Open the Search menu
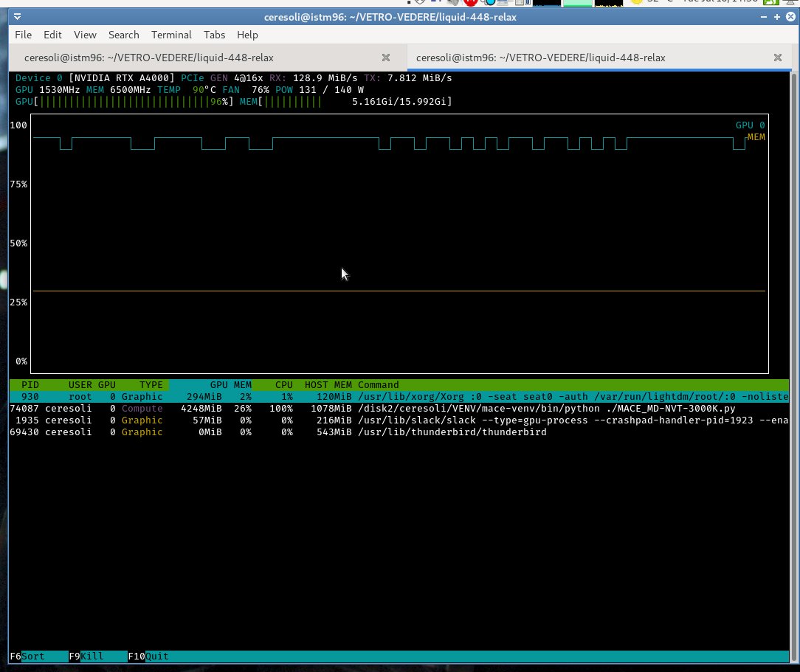This screenshot has height=672, width=800. (x=123, y=35)
